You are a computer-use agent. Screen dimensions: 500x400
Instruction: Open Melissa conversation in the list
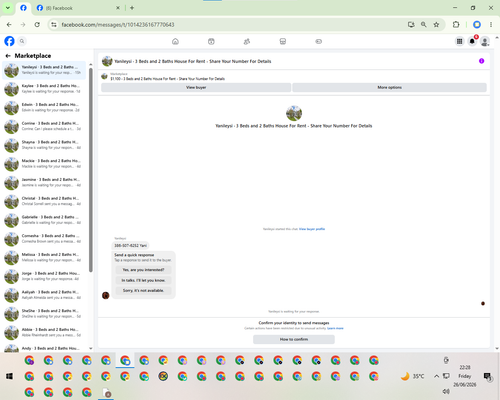tap(44, 257)
